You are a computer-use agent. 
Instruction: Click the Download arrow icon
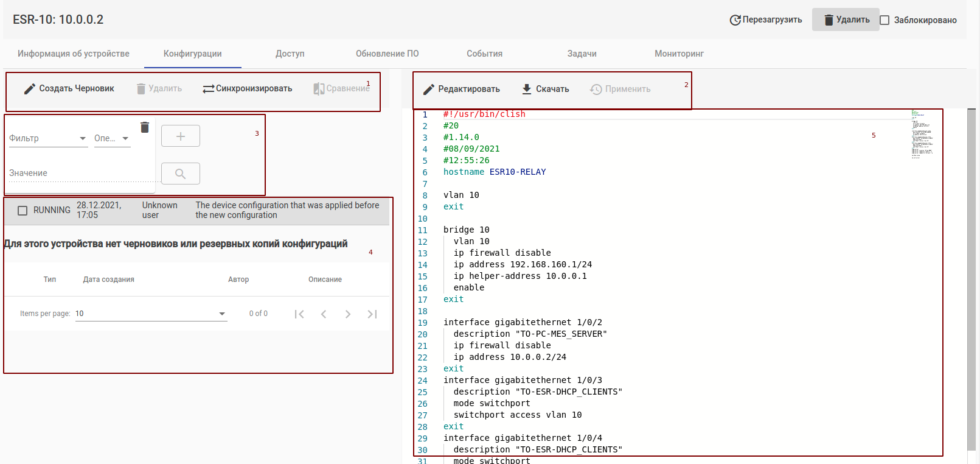click(527, 89)
